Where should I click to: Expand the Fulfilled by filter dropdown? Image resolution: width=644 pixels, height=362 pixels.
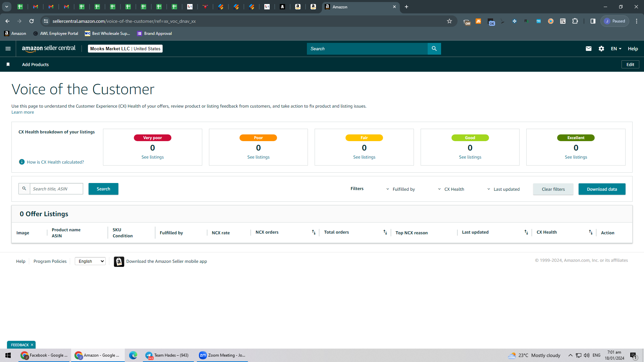tap(401, 189)
